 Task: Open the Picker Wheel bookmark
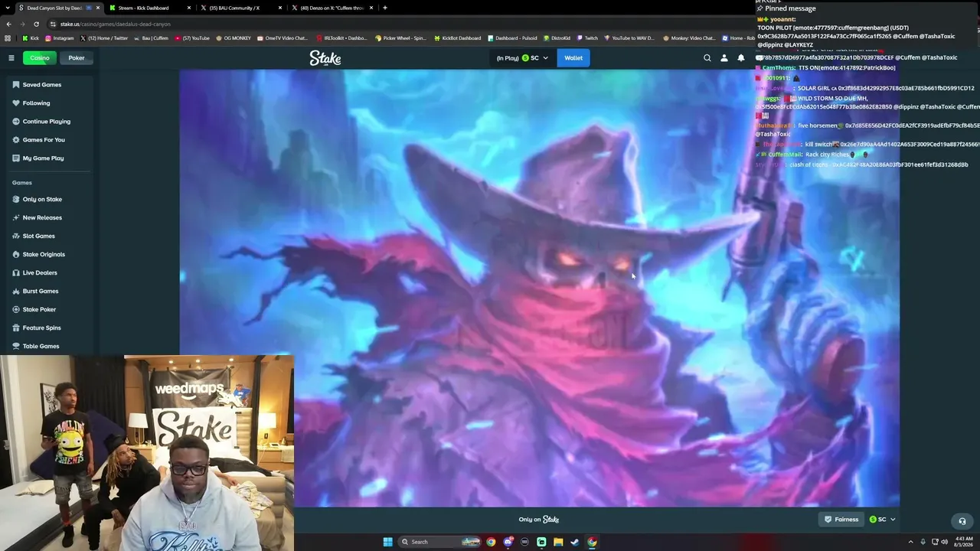pyautogui.click(x=400, y=38)
